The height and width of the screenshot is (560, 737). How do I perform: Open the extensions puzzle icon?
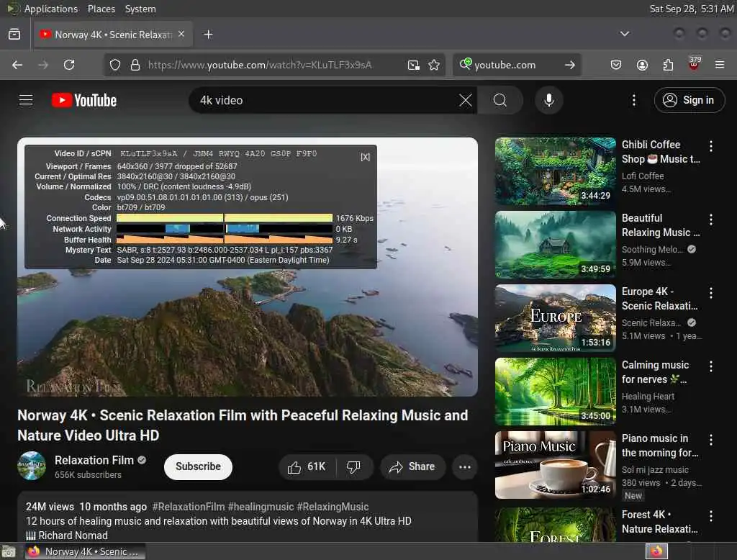pyautogui.click(x=668, y=65)
